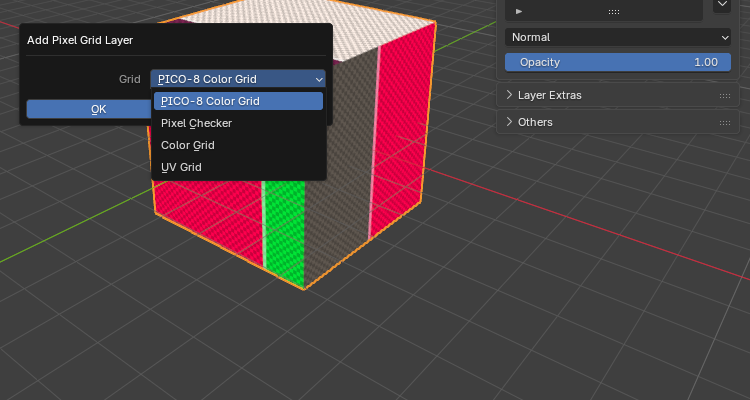Confirm the dialog with OK button
This screenshot has height=400, width=750.
coord(89,109)
